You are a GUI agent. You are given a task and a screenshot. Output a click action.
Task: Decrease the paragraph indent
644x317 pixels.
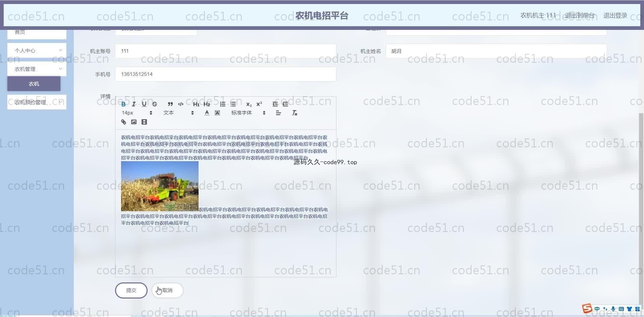[x=275, y=104]
